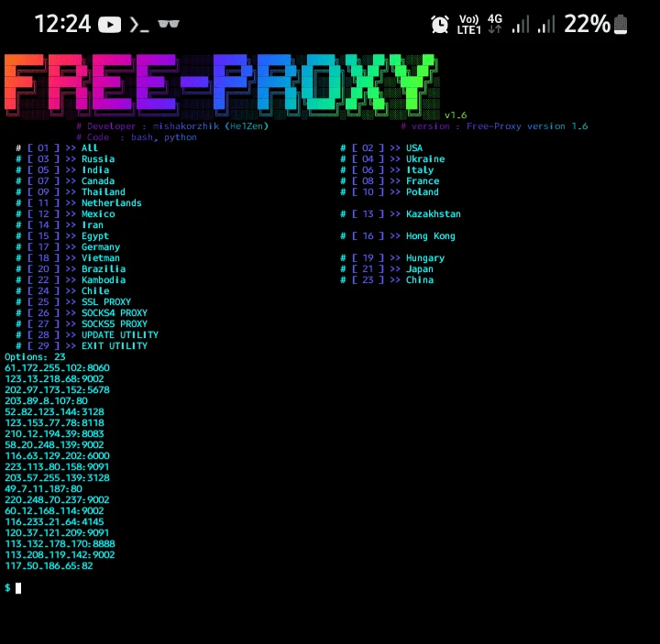Screen dimensions: 660x644
Task: Tap proxy 203.57.255.139:3128
Action: 57,477
